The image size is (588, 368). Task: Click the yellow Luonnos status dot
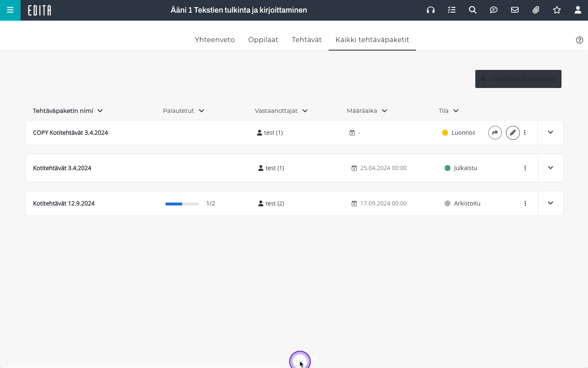pyautogui.click(x=445, y=133)
